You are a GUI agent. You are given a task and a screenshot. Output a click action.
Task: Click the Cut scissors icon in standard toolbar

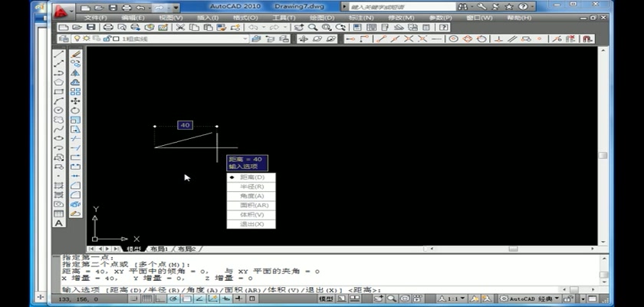pos(180,28)
